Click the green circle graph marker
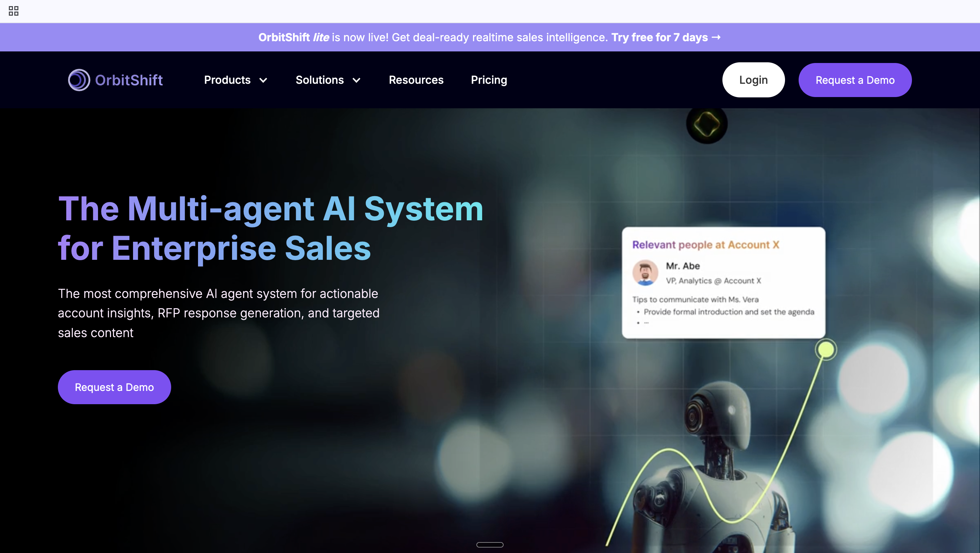The image size is (980, 553). tap(826, 349)
